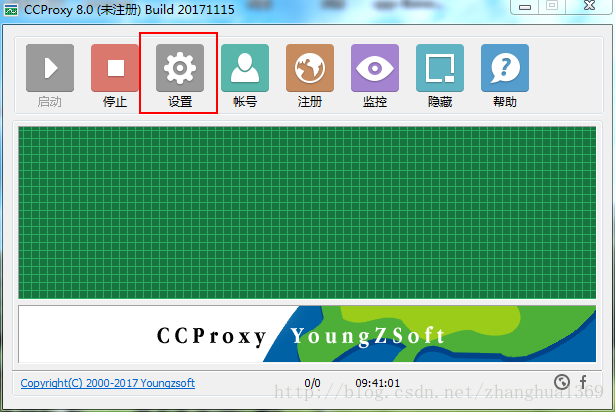Click the 0/0 connection counter
Screen dimensions: 615x412
(312, 383)
